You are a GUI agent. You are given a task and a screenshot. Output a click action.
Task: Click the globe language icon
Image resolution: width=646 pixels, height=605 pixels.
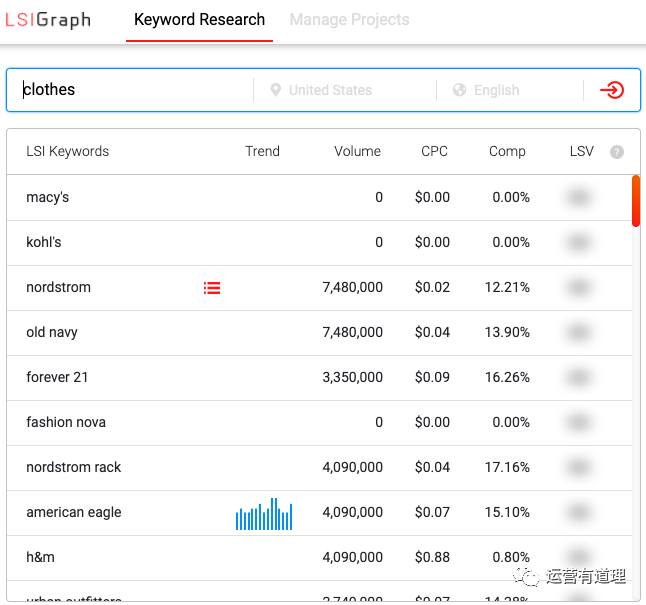(x=460, y=90)
